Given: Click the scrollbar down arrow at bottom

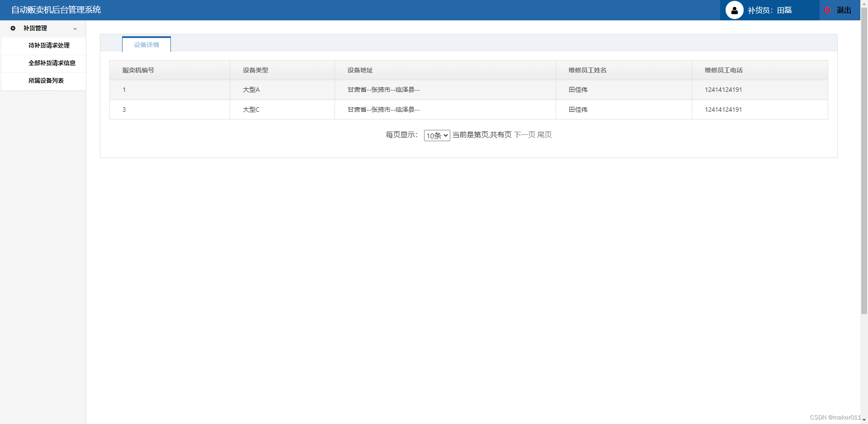Looking at the screenshot, I should coord(864,420).
